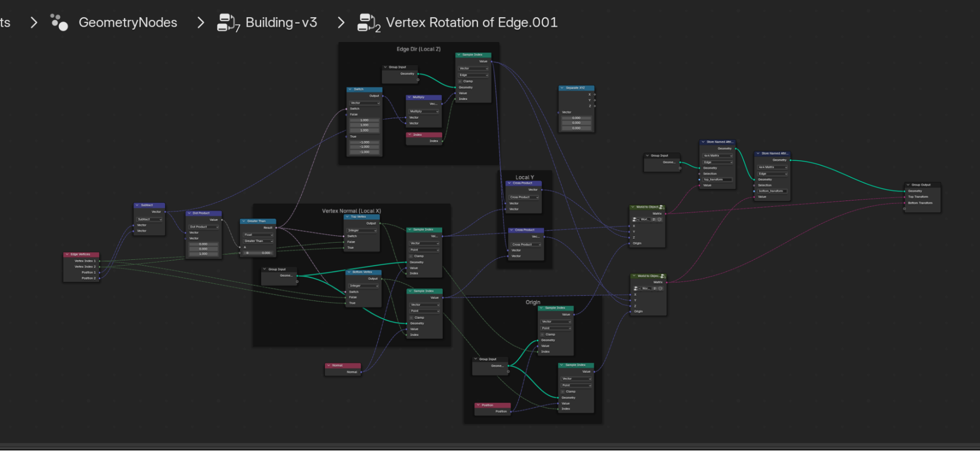This screenshot has height=451, width=980.
Task: Click the Index output socket on the Index node
Action: pyautogui.click(x=442, y=141)
